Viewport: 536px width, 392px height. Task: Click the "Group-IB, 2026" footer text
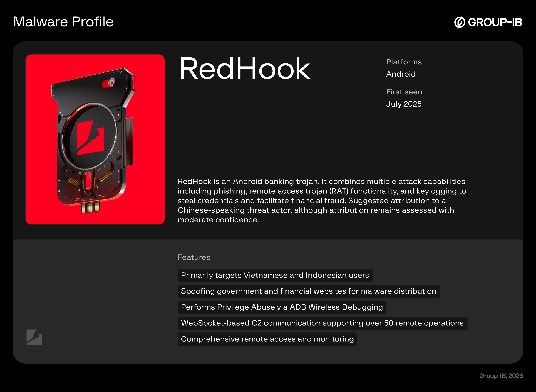tap(501, 376)
